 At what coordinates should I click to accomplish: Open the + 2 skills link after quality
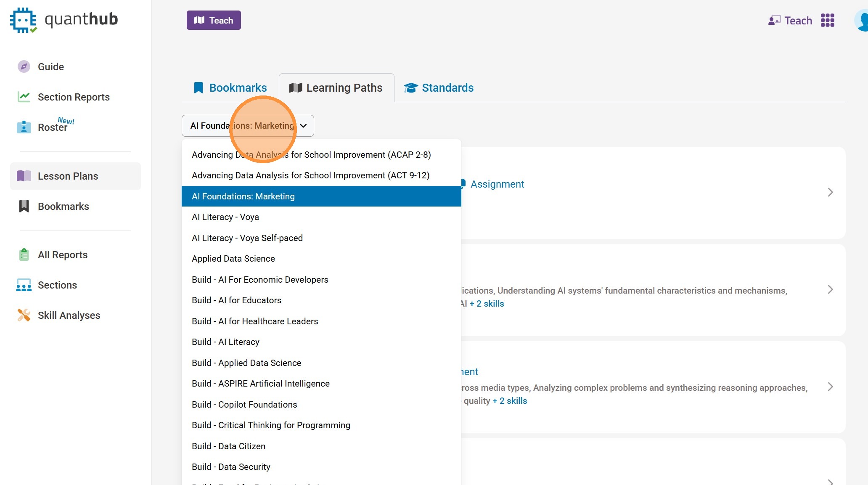coord(510,401)
